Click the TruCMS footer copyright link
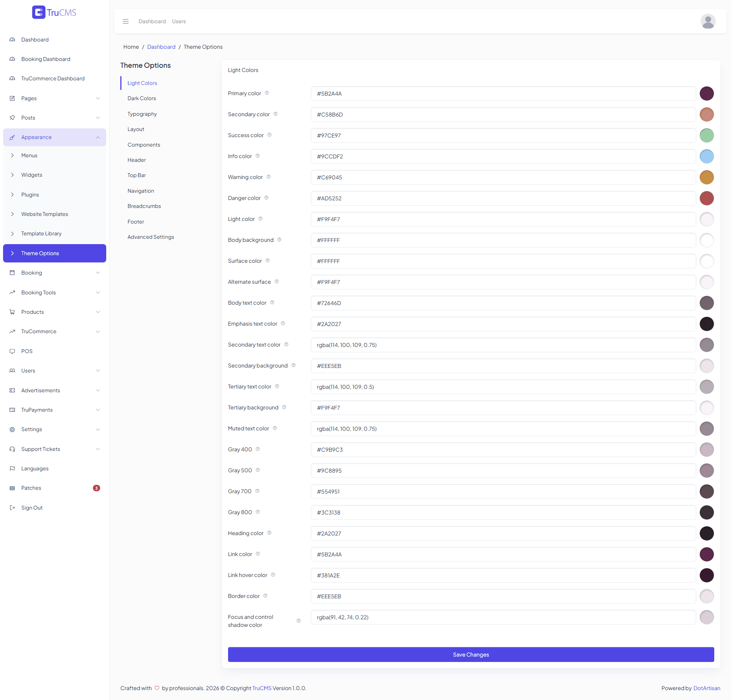 (262, 688)
